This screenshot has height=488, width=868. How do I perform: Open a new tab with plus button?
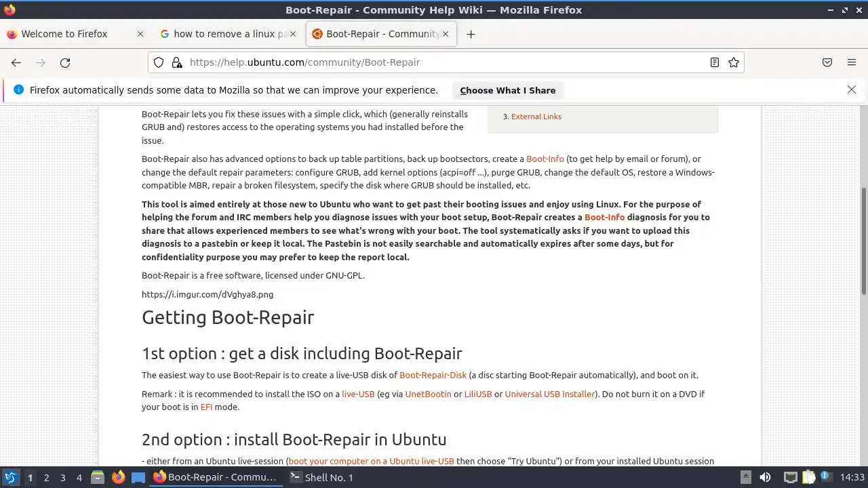click(x=471, y=34)
